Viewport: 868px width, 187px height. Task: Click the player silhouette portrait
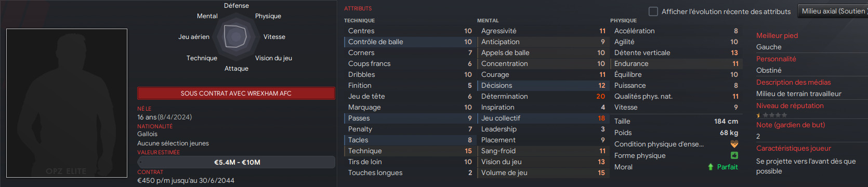(67, 103)
